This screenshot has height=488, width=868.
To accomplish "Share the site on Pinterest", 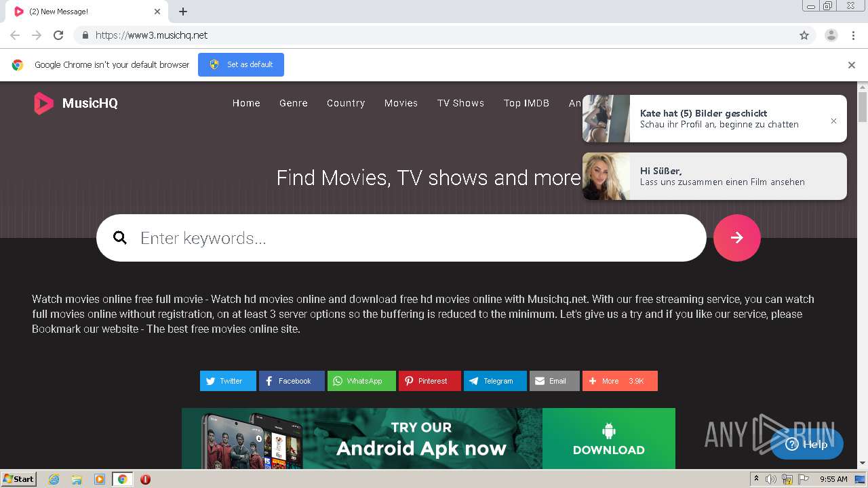I will pyautogui.click(x=430, y=381).
